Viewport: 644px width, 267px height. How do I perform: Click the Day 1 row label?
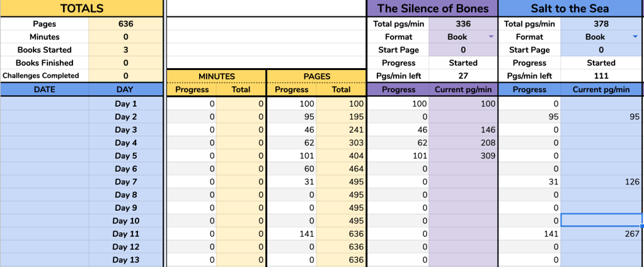click(x=126, y=104)
